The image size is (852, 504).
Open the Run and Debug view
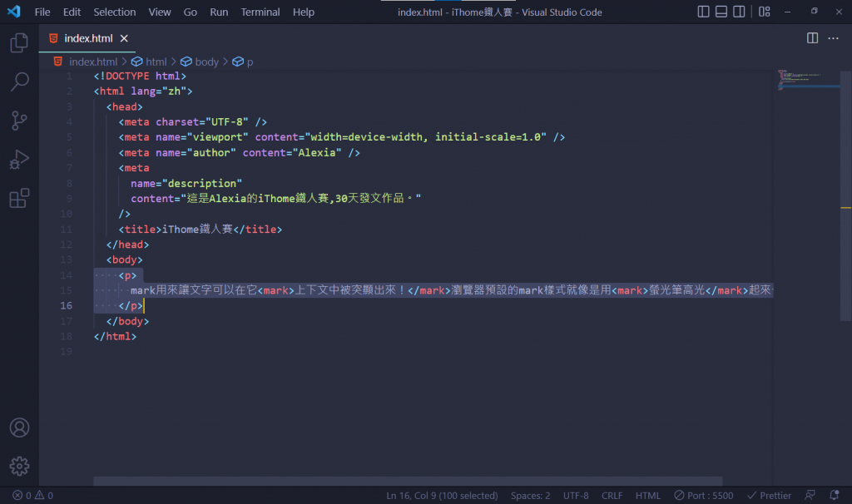click(19, 160)
